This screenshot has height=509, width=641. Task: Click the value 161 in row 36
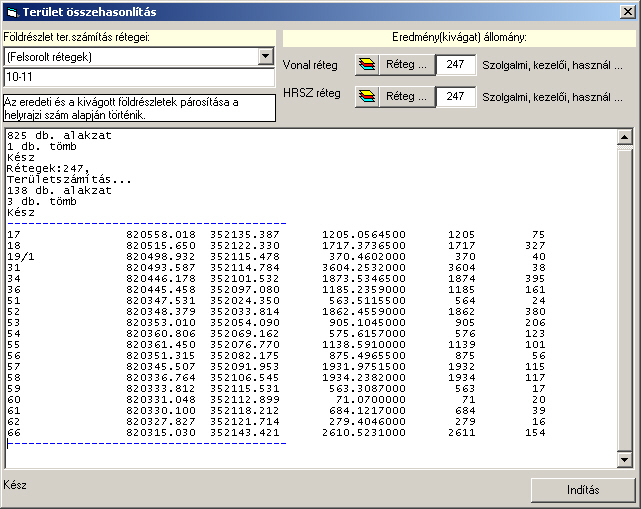[x=535, y=290]
